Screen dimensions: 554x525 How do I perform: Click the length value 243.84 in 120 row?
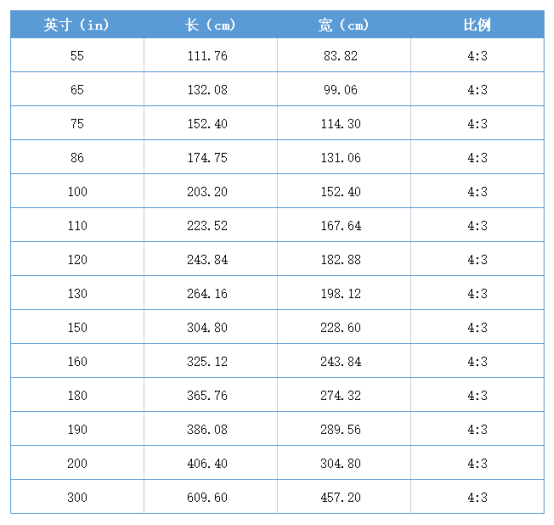coord(207,260)
